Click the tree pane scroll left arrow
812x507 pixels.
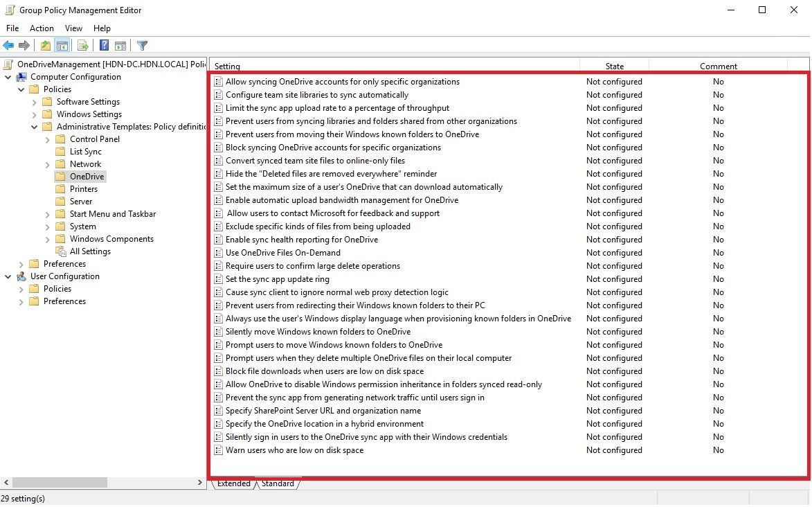6,483
